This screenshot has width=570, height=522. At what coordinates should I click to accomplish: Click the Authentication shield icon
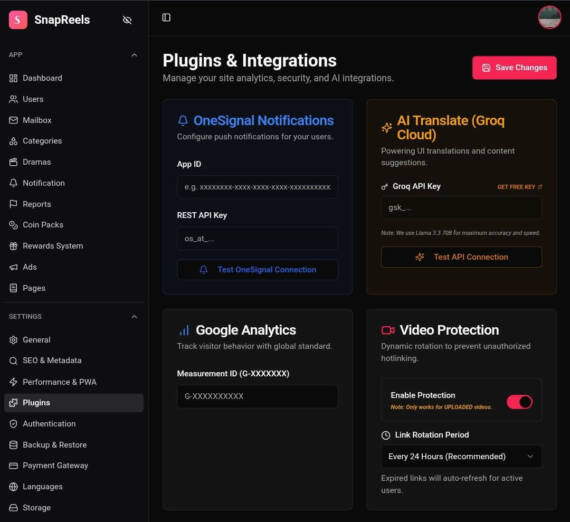pyautogui.click(x=13, y=424)
